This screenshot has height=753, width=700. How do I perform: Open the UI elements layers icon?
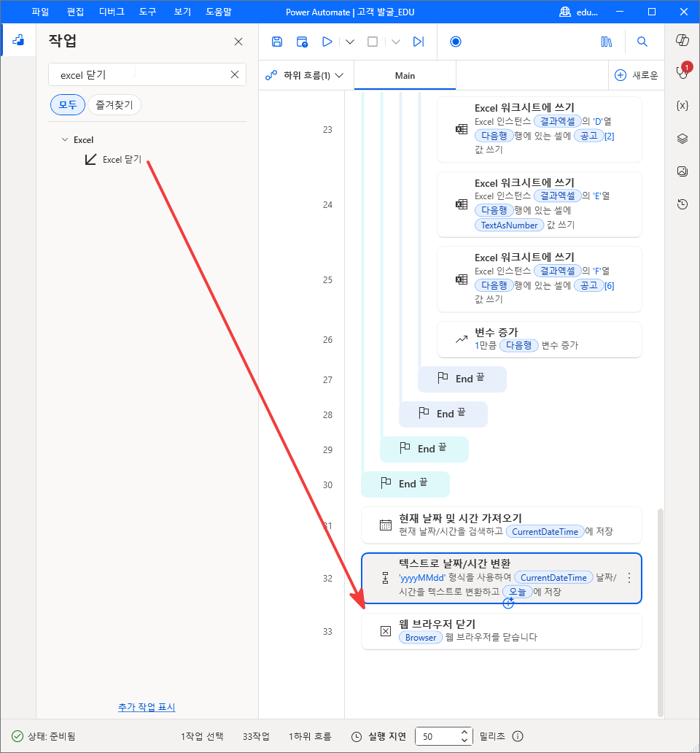tap(682, 139)
